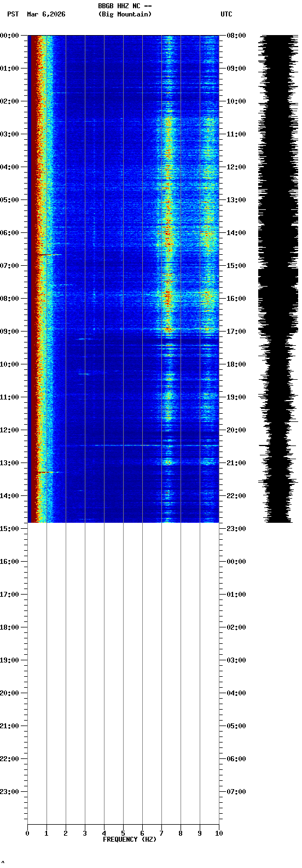Click the 18:00 PST time label
The width and height of the screenshot is (302, 868).
tap(10, 627)
